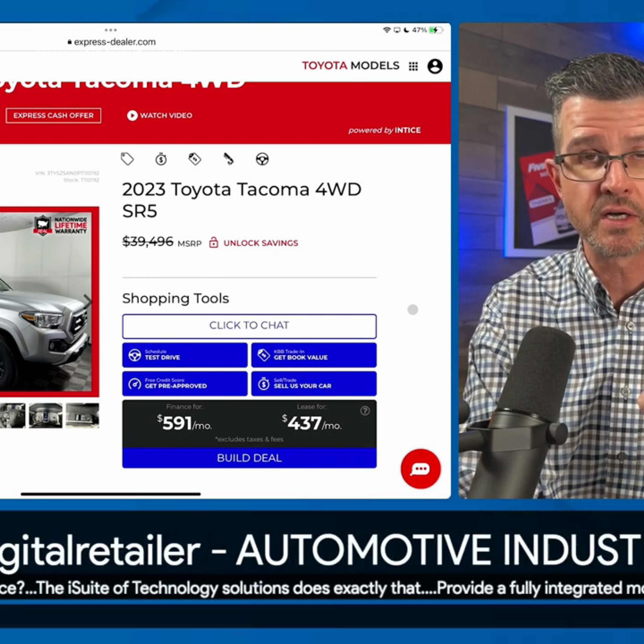The image size is (644, 644).
Task: Open Toyota Models menu
Action: [351, 66]
